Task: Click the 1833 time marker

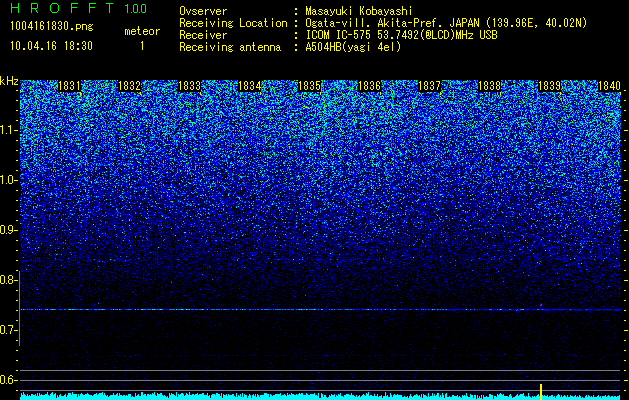Action: click(189, 86)
